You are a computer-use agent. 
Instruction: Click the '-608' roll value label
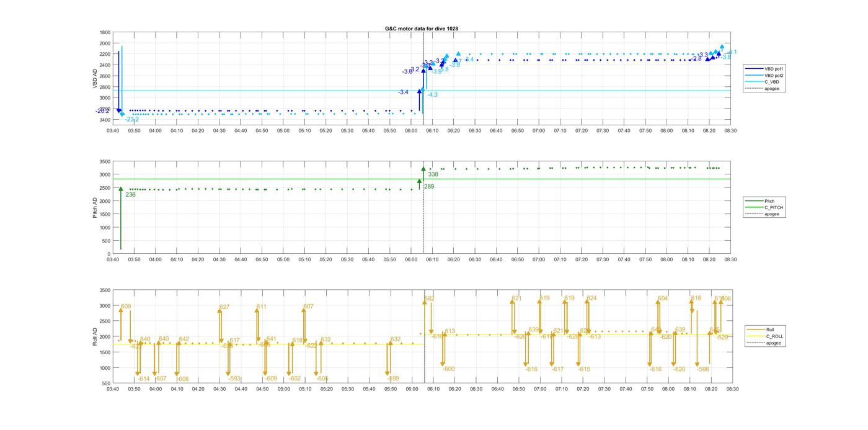coord(183,379)
